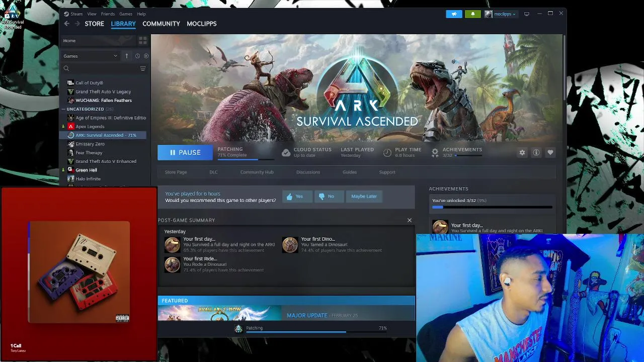This screenshot has height=362, width=644.
Task: Select Grand Theft Auto V Legacy
Action: tap(103, 92)
